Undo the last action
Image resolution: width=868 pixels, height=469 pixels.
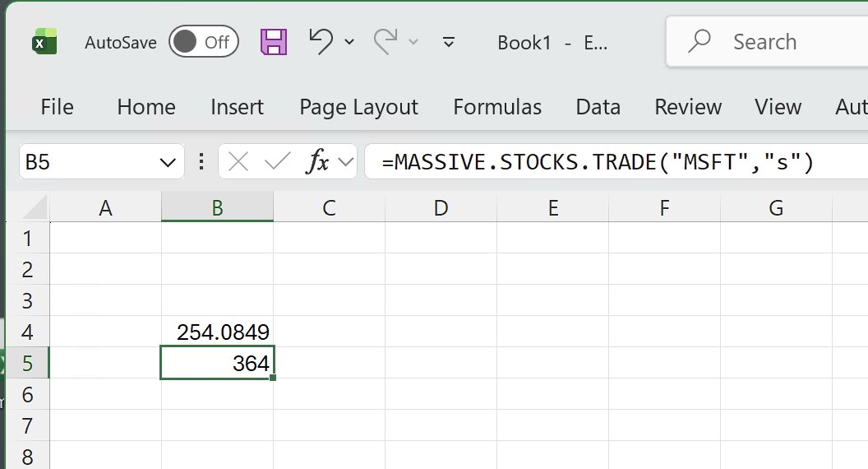[321, 42]
